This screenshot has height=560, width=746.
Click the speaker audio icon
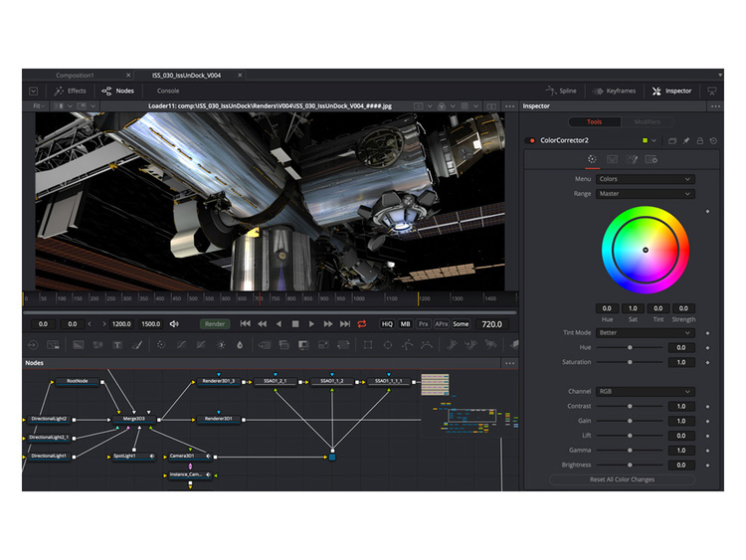point(174,323)
